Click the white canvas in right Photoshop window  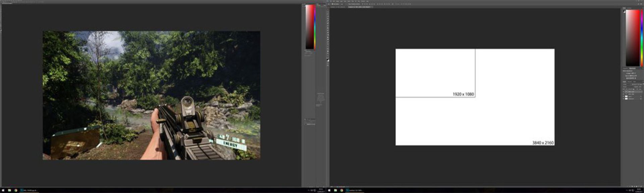(x=475, y=97)
